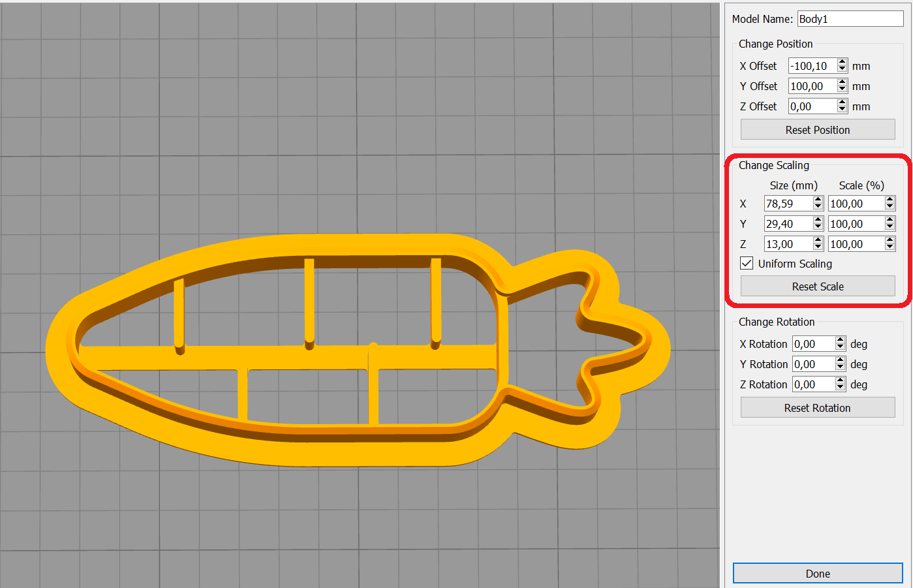Click the Y Rotation degrees field
This screenshot has height=588, width=913.
(813, 364)
